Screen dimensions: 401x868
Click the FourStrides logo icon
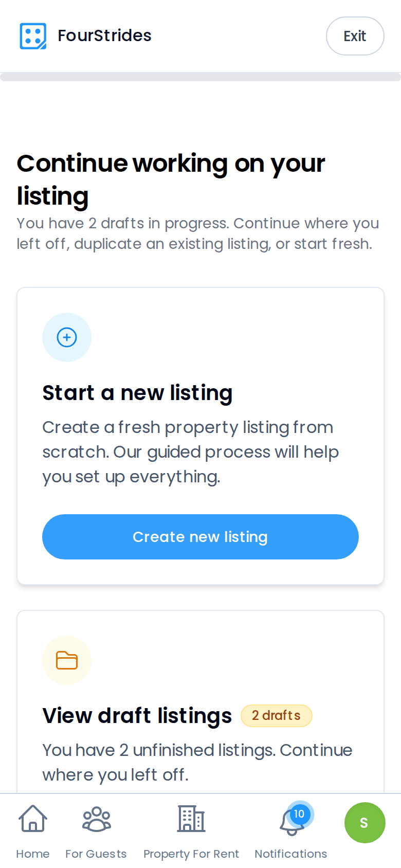[x=32, y=35]
